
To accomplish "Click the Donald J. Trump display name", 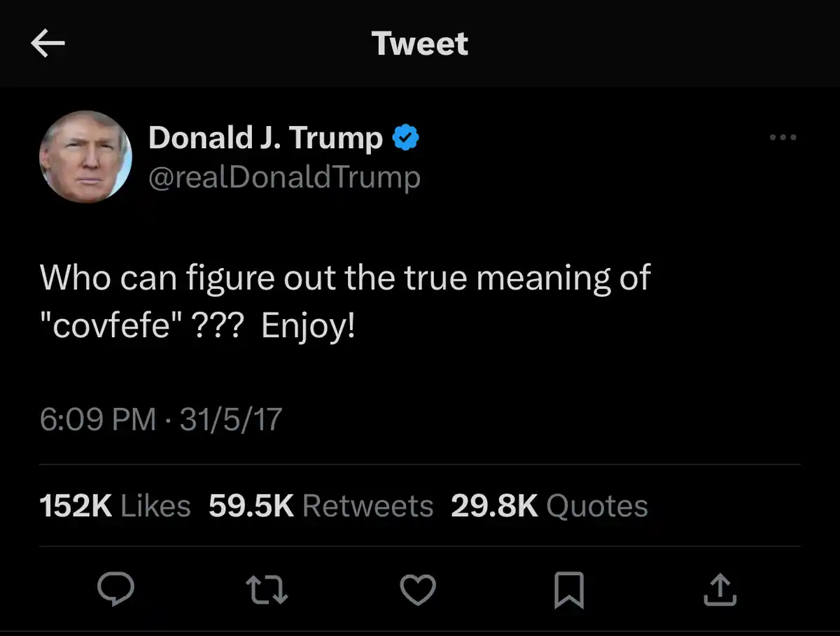I will (265, 138).
